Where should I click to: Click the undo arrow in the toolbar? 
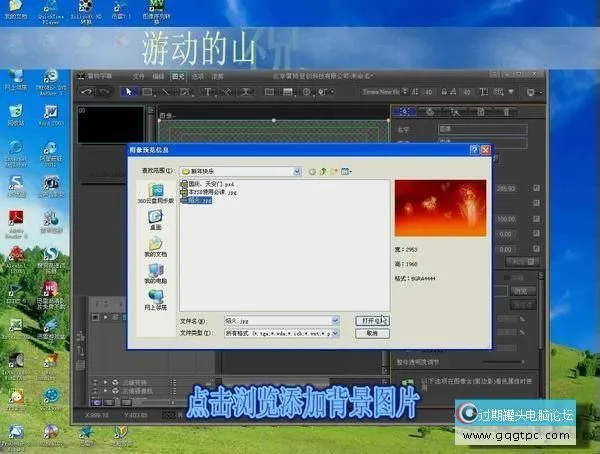point(87,92)
